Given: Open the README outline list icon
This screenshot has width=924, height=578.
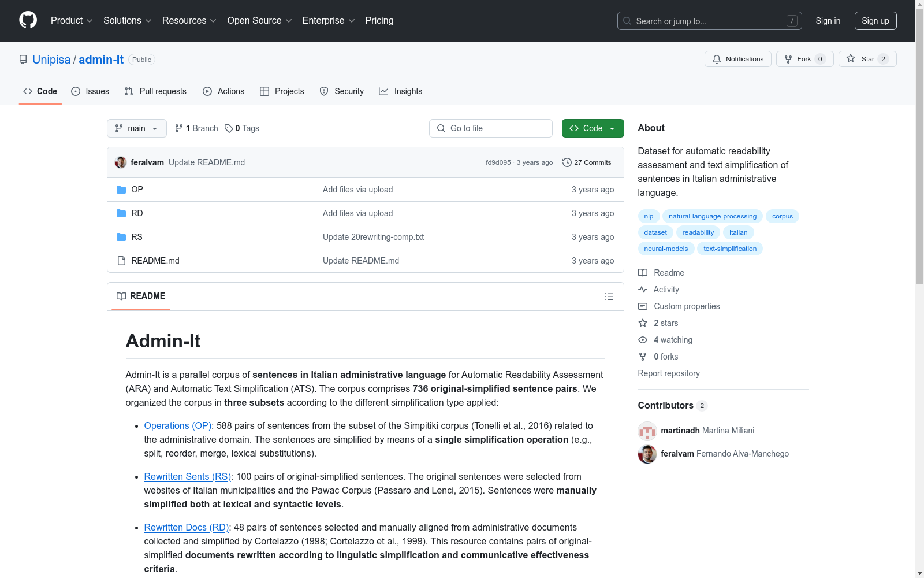Looking at the screenshot, I should tap(609, 297).
